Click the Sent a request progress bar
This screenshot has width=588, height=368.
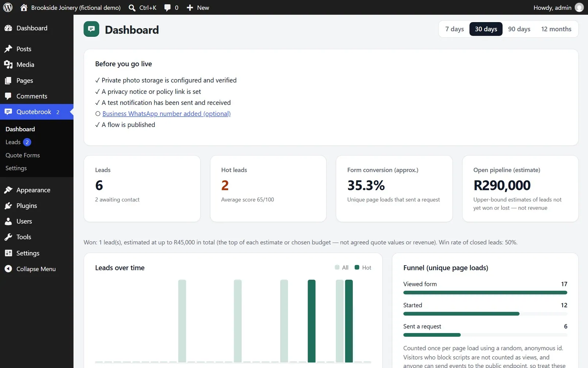485,335
